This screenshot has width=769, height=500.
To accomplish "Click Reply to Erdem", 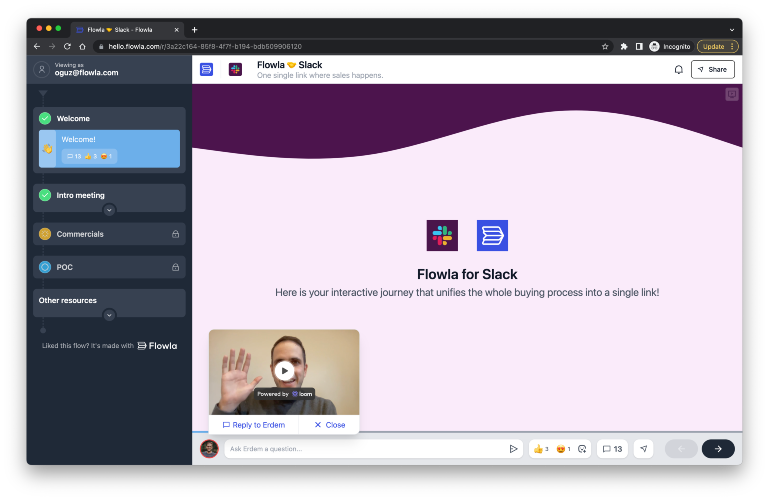I will tap(254, 425).
